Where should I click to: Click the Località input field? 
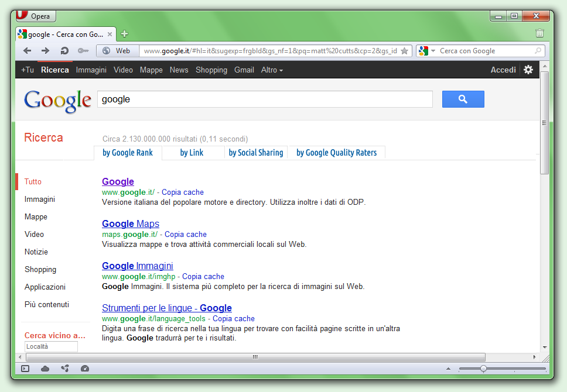click(x=51, y=346)
